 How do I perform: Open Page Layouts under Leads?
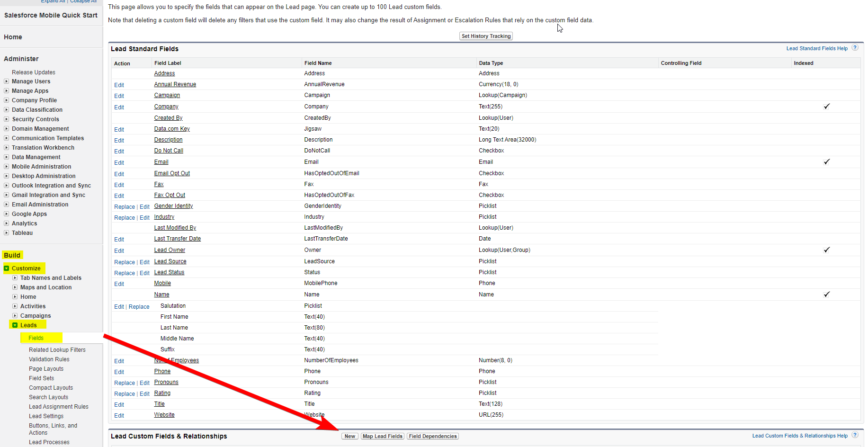point(46,369)
